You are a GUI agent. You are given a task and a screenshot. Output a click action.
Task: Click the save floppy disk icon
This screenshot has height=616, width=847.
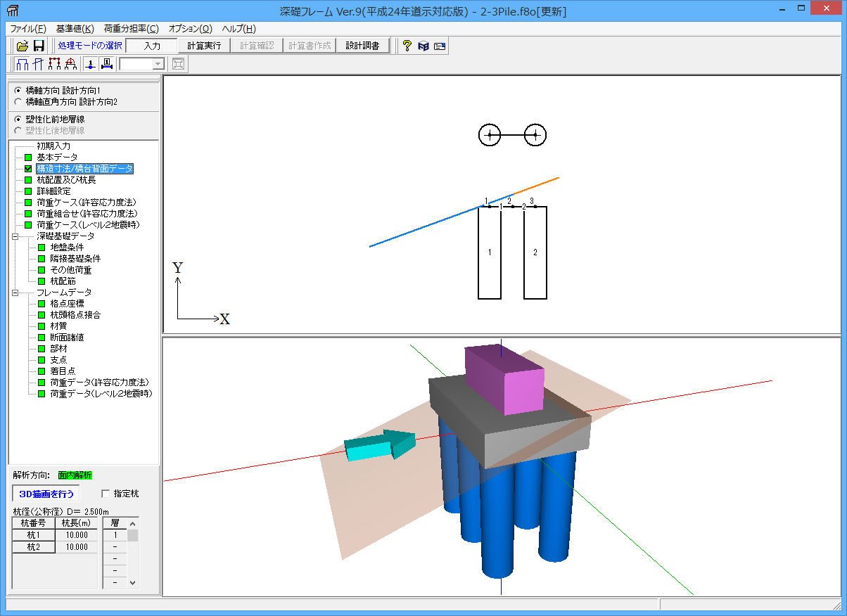(x=39, y=46)
